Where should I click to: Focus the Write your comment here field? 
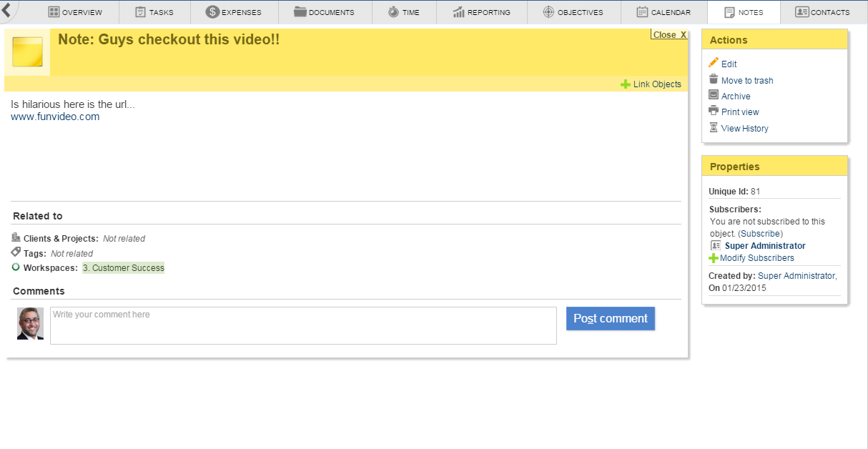[x=303, y=326]
